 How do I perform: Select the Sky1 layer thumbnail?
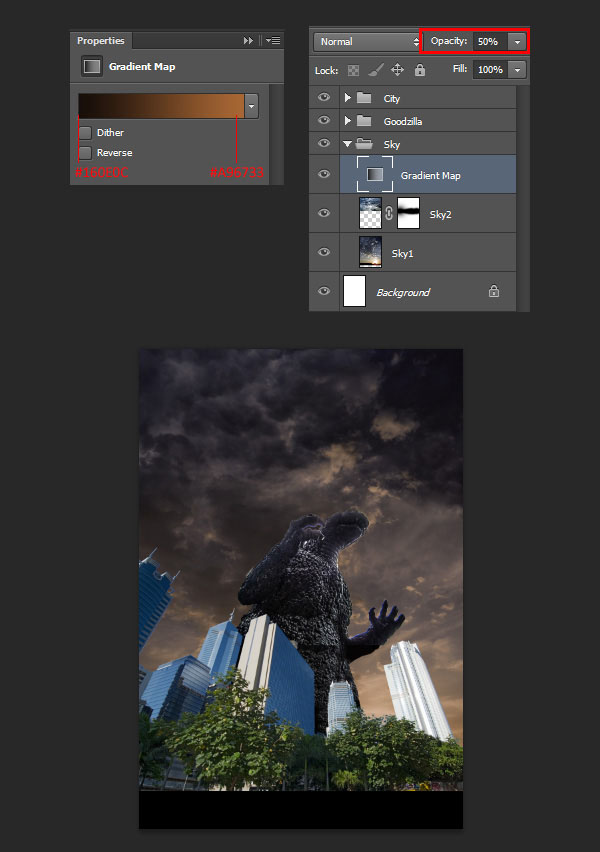click(x=370, y=252)
